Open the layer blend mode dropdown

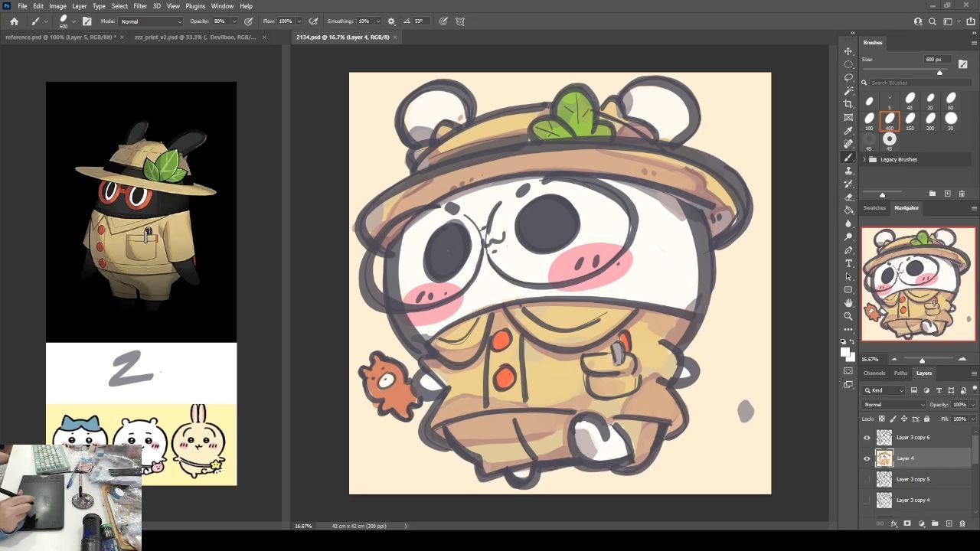[893, 405]
